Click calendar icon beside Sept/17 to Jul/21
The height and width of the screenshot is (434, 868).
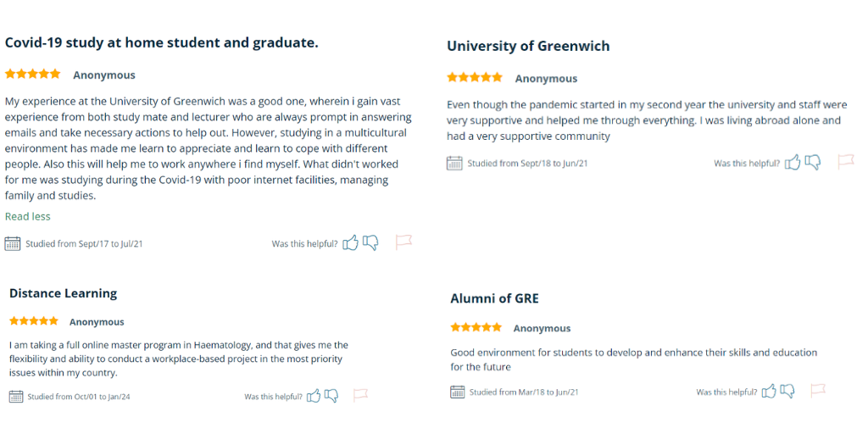[13, 243]
